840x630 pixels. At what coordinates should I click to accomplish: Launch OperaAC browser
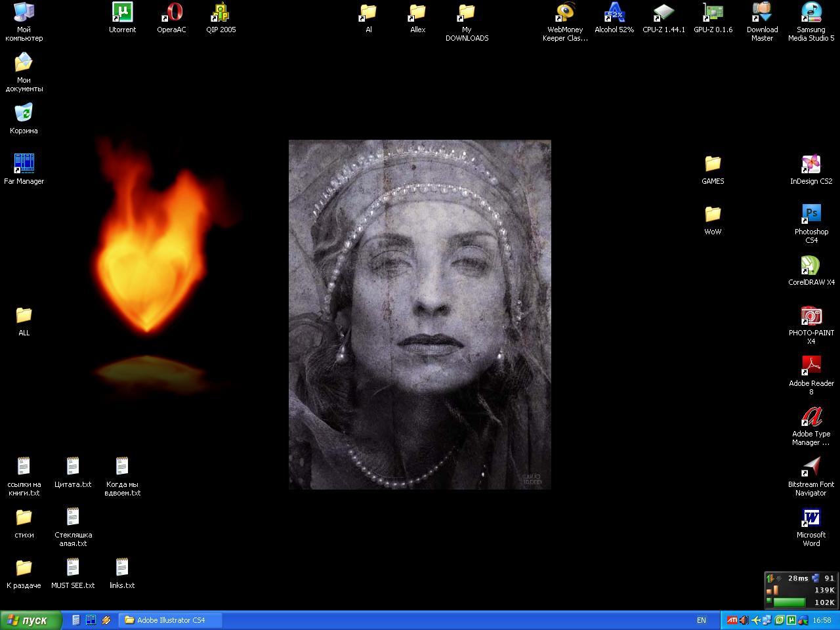[x=171, y=12]
